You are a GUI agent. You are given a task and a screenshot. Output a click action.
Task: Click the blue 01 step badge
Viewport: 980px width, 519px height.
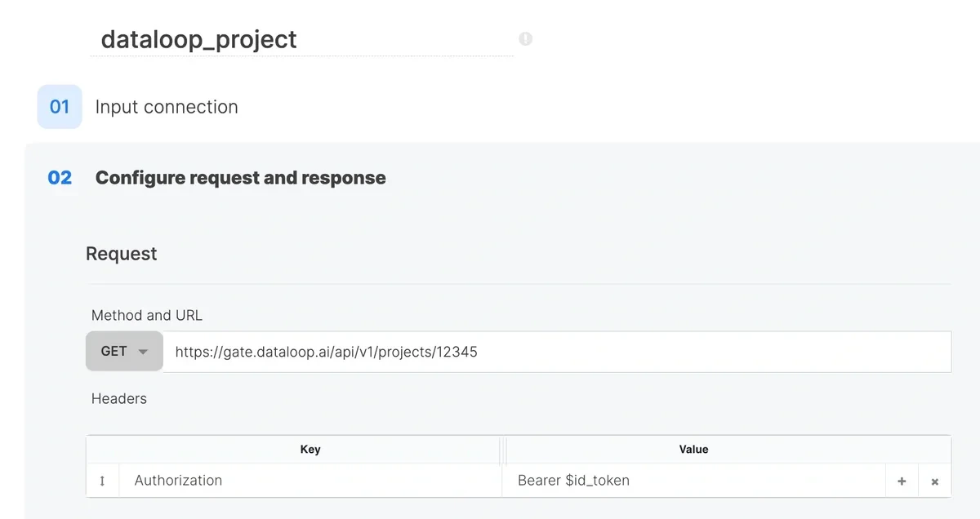pos(59,106)
